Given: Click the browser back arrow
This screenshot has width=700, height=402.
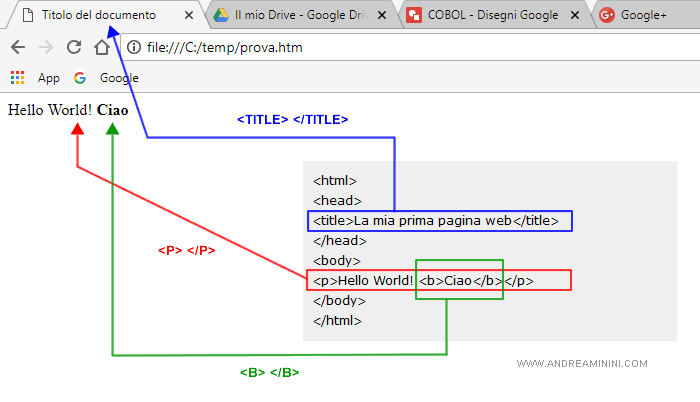Looking at the screenshot, I should click(17, 48).
